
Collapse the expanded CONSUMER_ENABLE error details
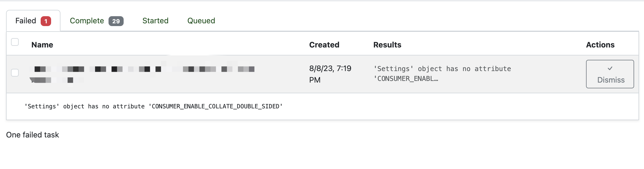pos(153,106)
